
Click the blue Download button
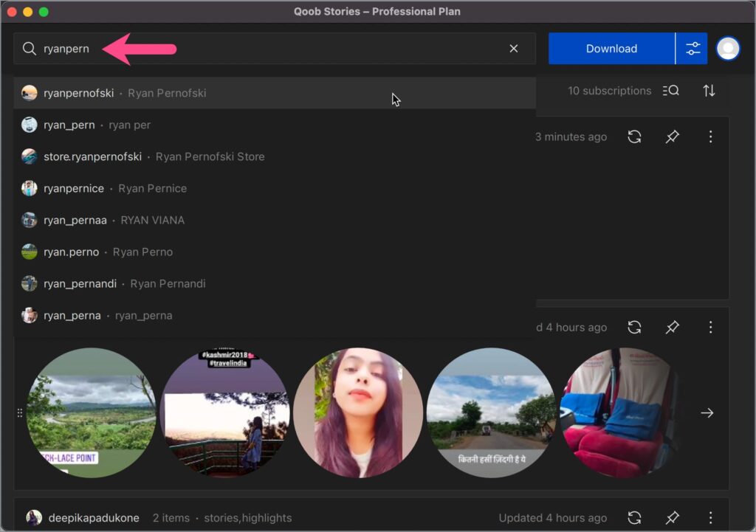click(x=611, y=49)
